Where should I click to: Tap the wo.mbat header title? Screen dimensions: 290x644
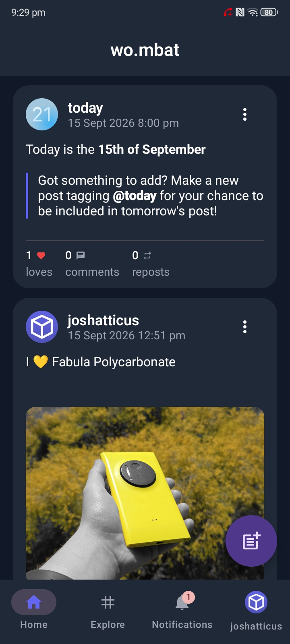click(145, 50)
